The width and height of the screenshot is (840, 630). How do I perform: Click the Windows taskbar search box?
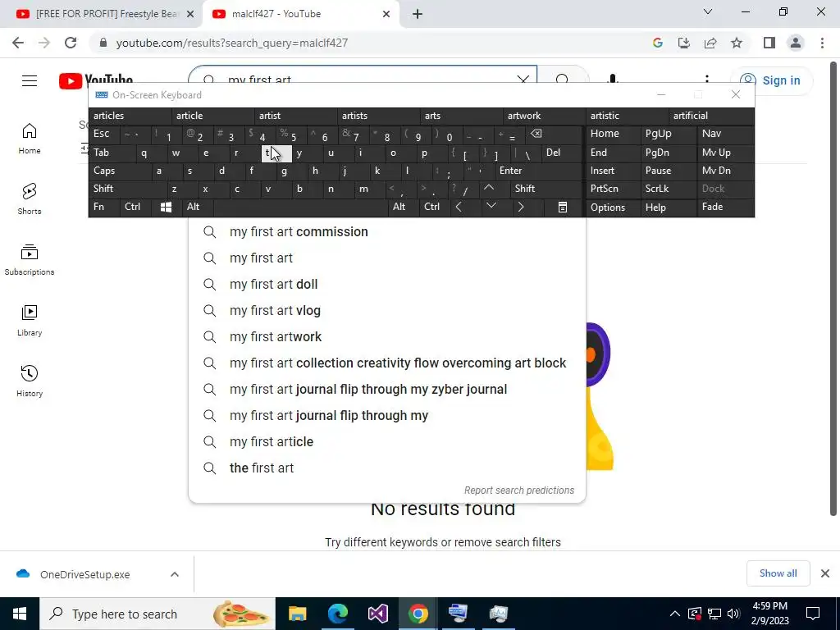pyautogui.click(x=157, y=614)
